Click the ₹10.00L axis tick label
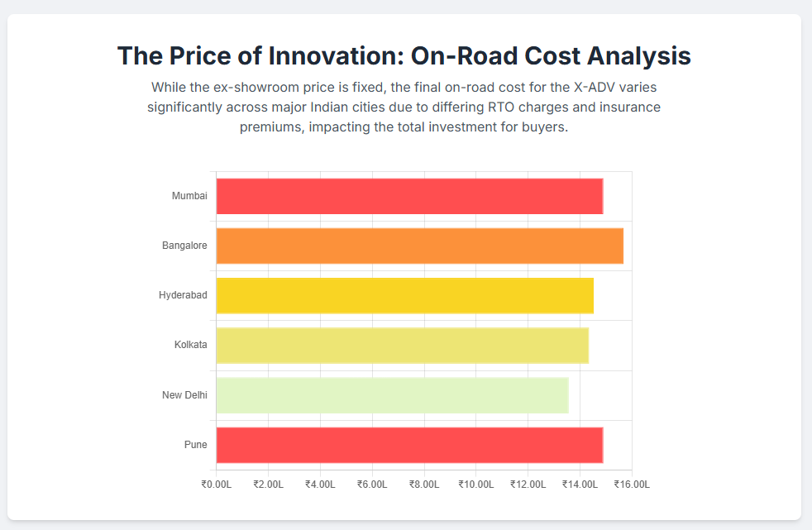Viewport: 812px width, 530px height. pyautogui.click(x=476, y=484)
